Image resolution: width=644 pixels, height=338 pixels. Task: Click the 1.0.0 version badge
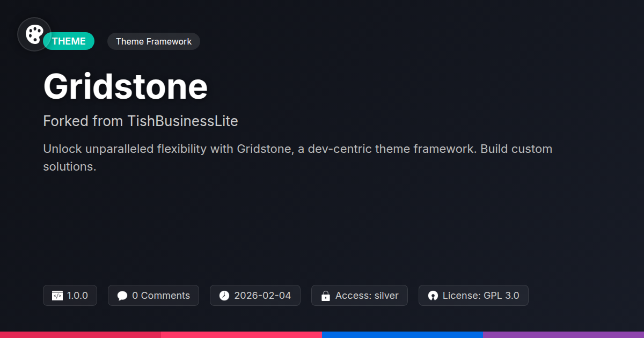pos(70,296)
